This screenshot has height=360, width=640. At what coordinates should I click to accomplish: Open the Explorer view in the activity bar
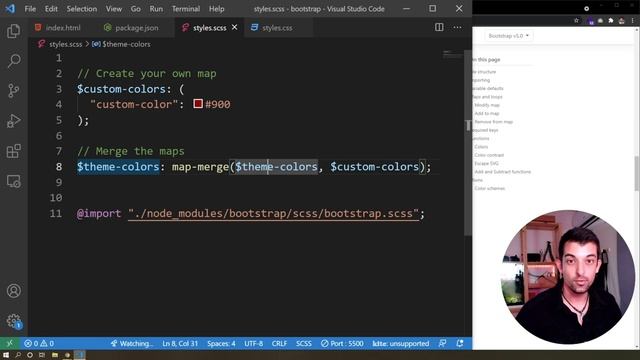(13, 31)
